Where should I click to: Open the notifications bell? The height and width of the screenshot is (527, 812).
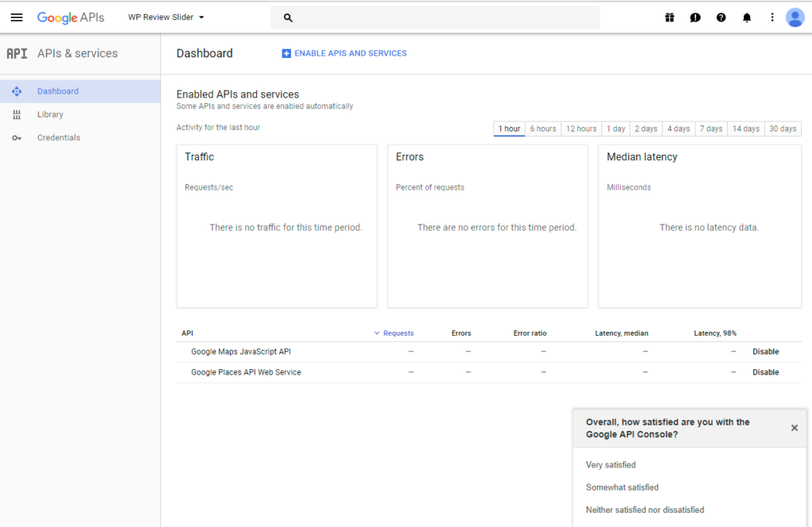[747, 17]
